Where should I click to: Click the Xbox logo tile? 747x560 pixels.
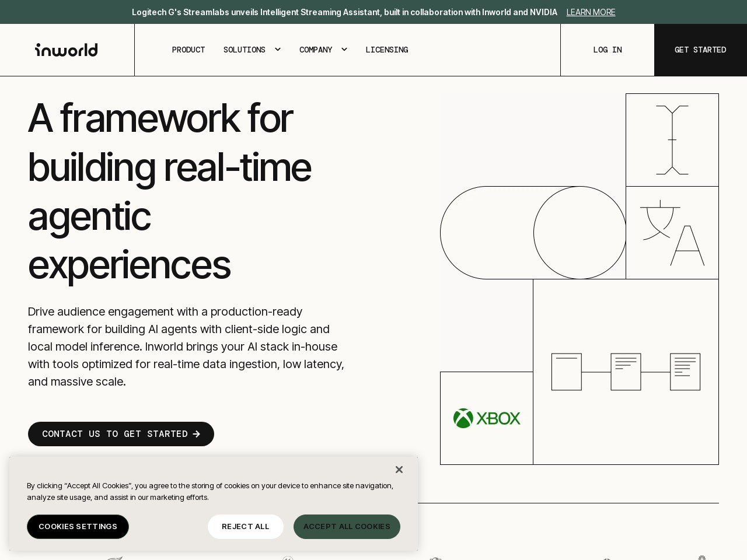[487, 418]
